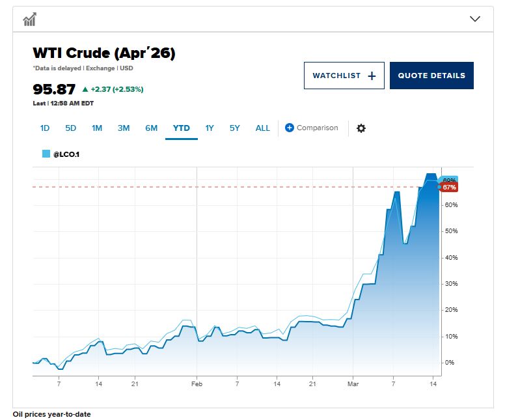Add WTI Crude to Watchlist

(344, 76)
